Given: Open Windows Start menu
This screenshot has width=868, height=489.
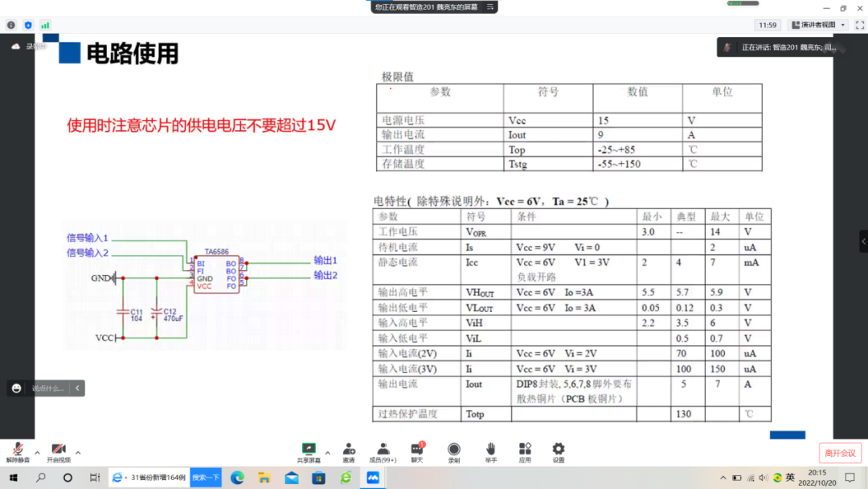Looking at the screenshot, I should point(14,478).
